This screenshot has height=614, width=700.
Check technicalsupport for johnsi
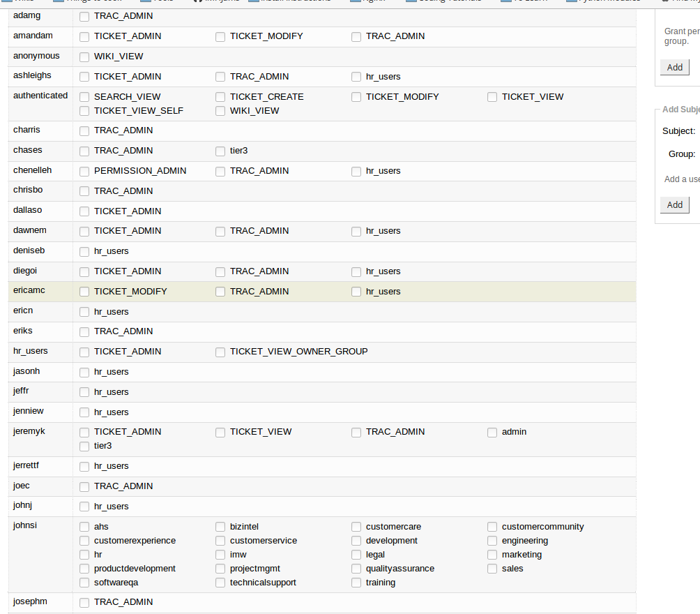click(220, 583)
